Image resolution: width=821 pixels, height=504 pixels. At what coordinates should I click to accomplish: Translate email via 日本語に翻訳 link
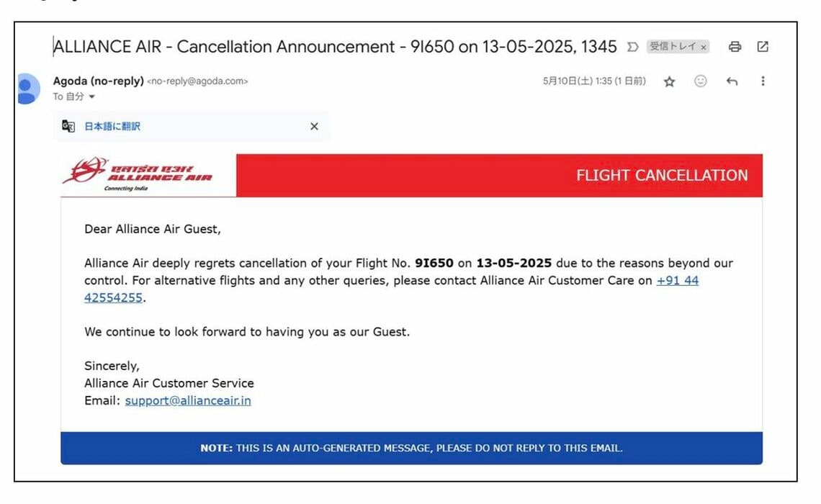pyautogui.click(x=112, y=126)
